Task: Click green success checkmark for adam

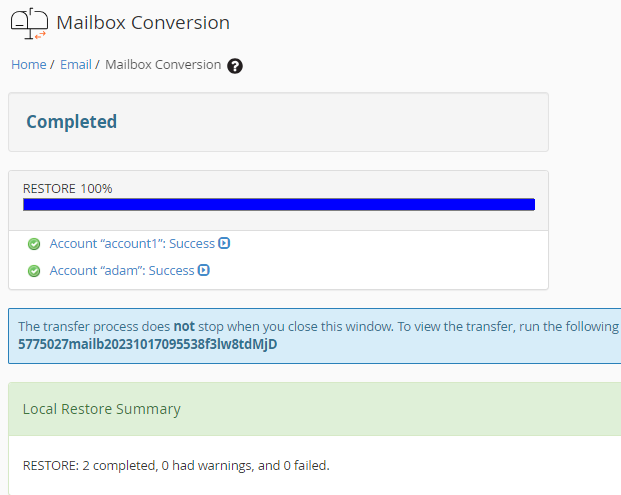Action: (x=34, y=271)
